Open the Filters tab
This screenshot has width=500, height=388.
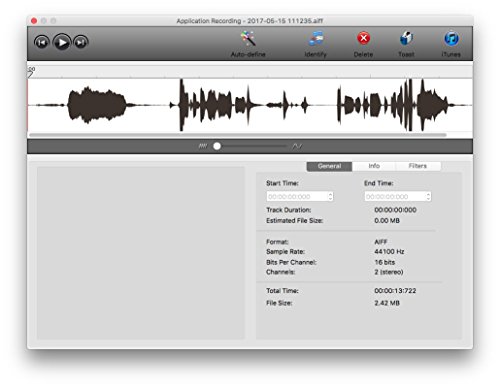point(418,166)
